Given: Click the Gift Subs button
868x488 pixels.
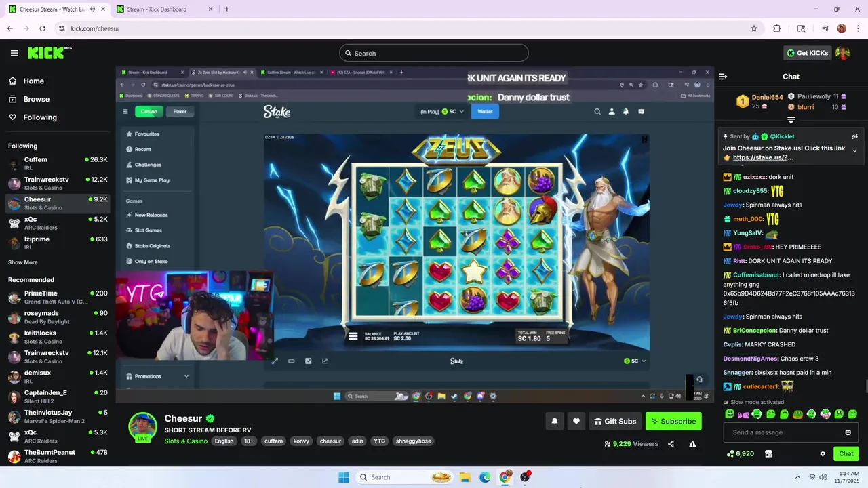Looking at the screenshot, I should coord(615,421).
